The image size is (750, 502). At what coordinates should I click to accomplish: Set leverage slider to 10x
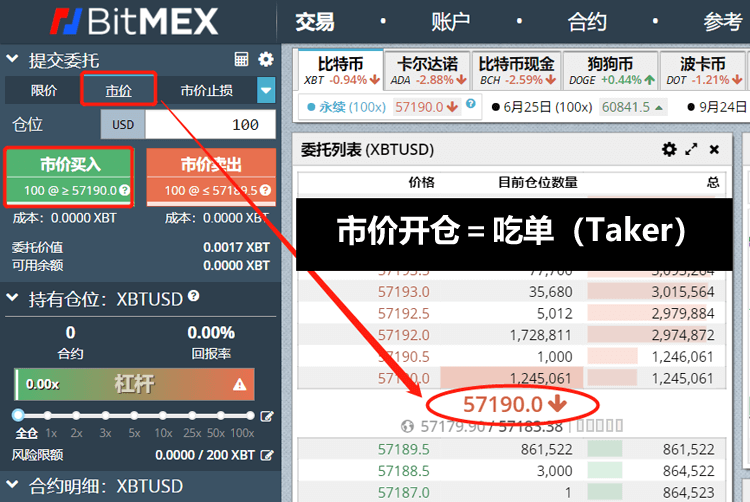coord(163,415)
